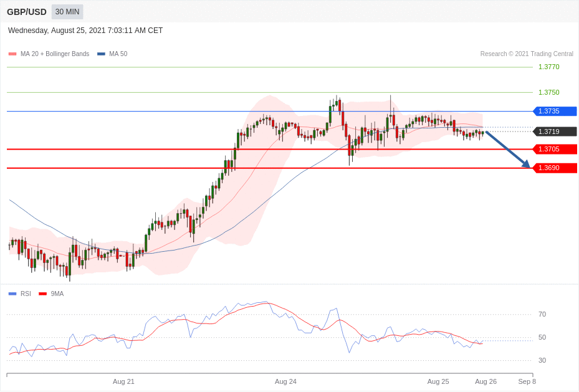Image resolution: width=579 pixels, height=392 pixels.
Task: Click the MA 20 + Bollinger Bands swatch
Action: [12, 54]
